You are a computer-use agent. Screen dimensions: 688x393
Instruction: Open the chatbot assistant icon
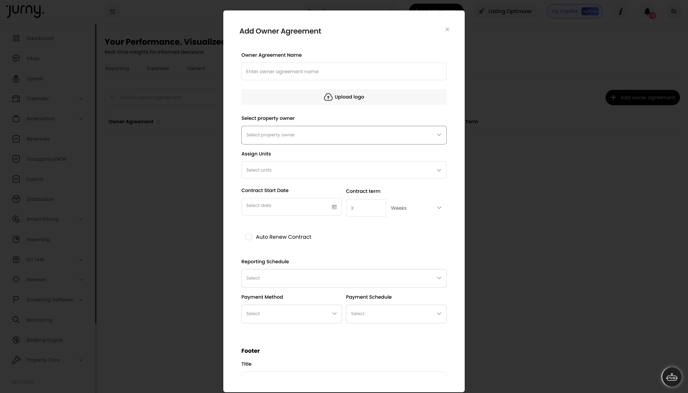pos(672,376)
